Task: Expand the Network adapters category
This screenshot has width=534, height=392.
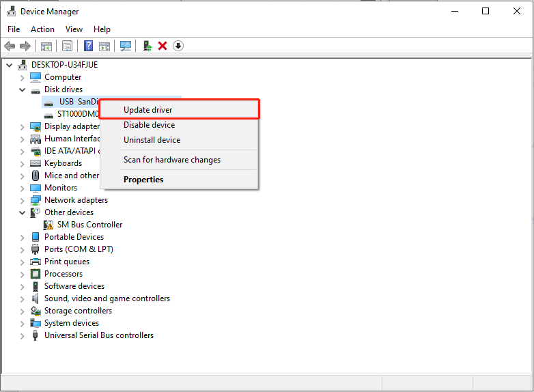Action: (22, 201)
